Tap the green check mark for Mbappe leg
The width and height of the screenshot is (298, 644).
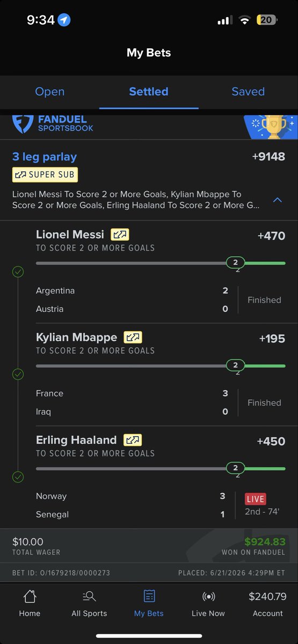click(x=18, y=374)
